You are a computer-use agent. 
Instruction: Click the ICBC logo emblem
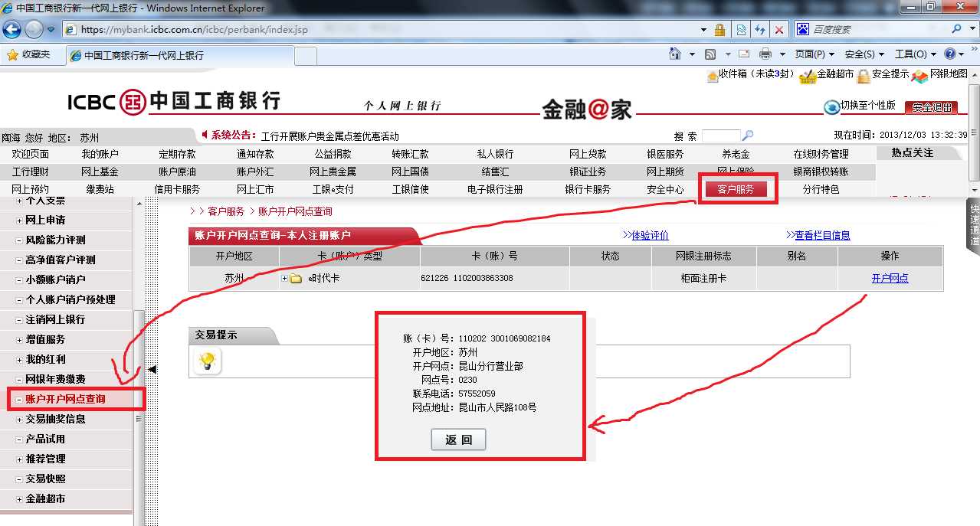point(133,101)
